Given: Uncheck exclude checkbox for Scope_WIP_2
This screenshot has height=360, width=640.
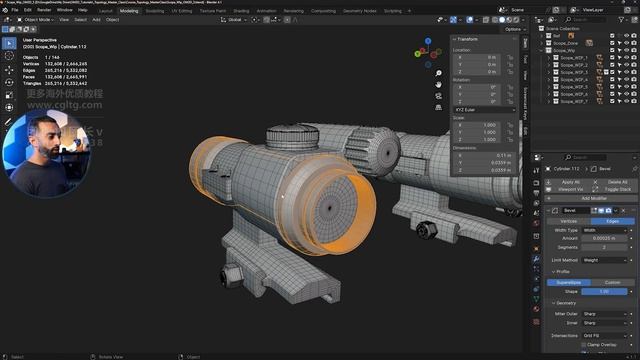Looking at the screenshot, I should click(x=612, y=65).
